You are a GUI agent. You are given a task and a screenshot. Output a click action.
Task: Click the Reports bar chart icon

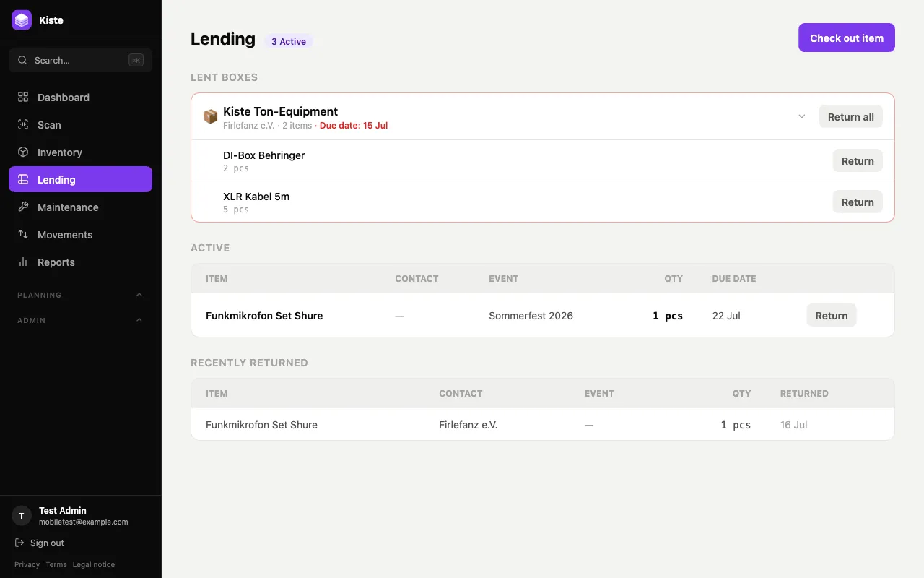tap(23, 262)
